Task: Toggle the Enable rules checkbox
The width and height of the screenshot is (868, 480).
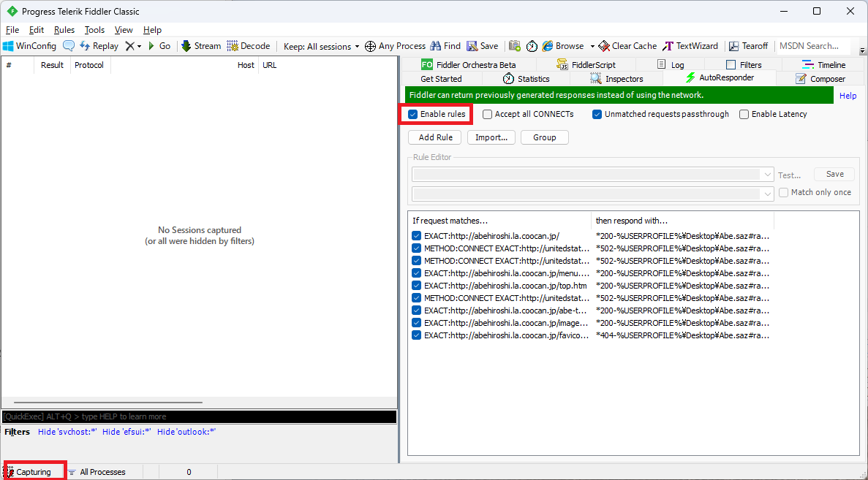Action: [412, 115]
